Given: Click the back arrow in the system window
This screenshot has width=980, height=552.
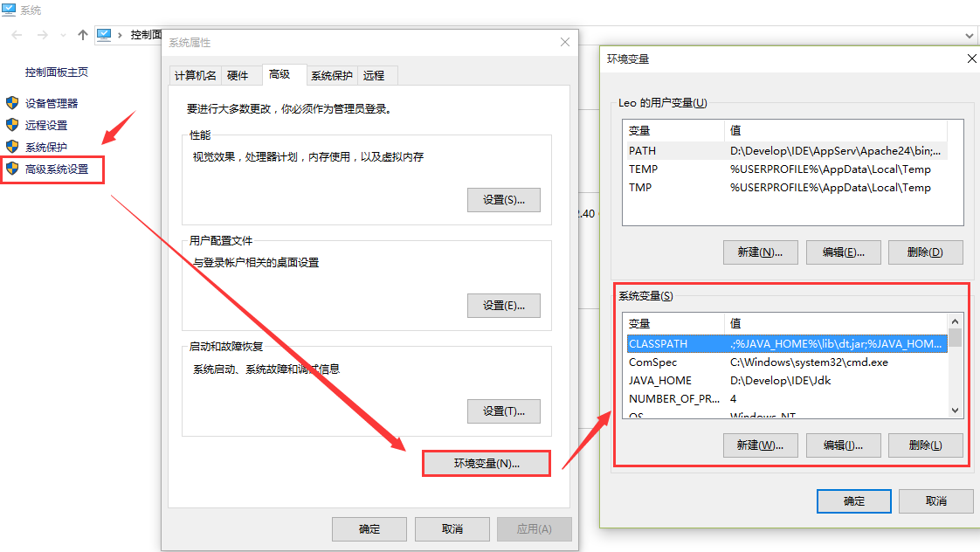Looking at the screenshot, I should (x=17, y=35).
